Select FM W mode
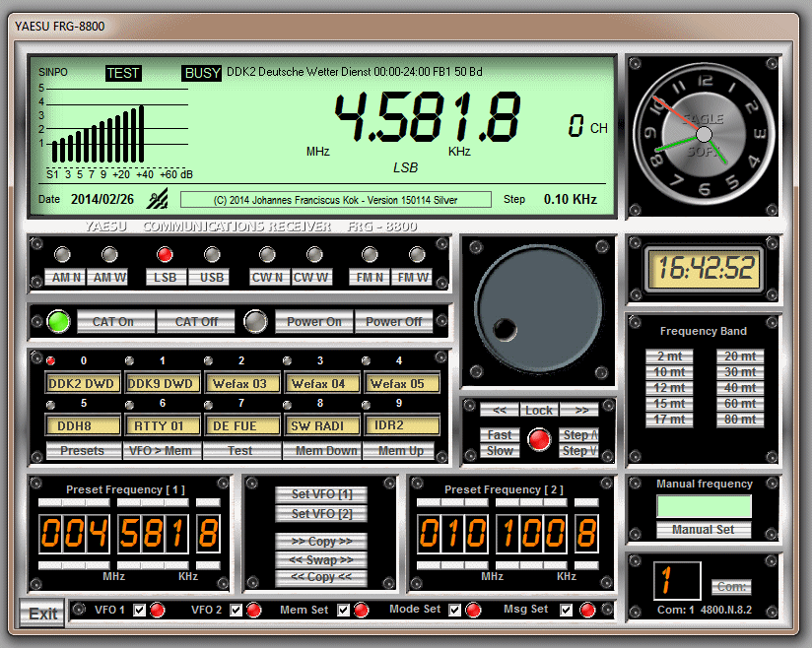Viewport: 812px width, 648px height. [412, 278]
